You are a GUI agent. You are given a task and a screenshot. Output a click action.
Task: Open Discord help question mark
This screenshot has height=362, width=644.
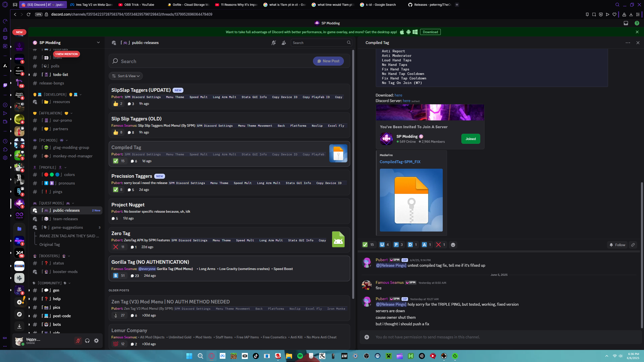point(637,23)
